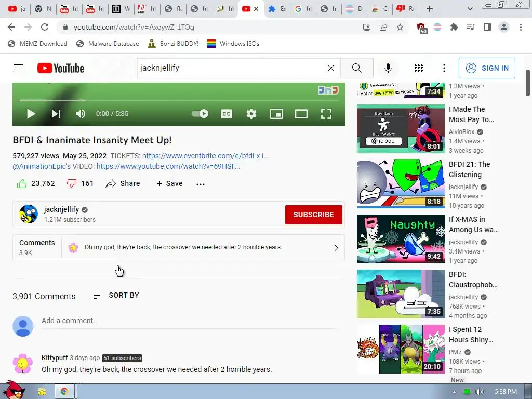Open AlvinBlox channel name
Viewport: 532px width, 399px height.
pos(461,131)
